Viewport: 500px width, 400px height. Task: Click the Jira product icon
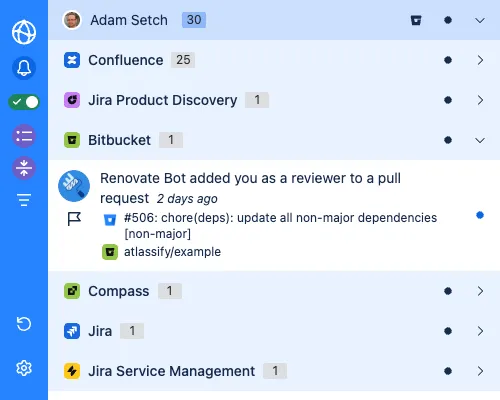pos(72,331)
